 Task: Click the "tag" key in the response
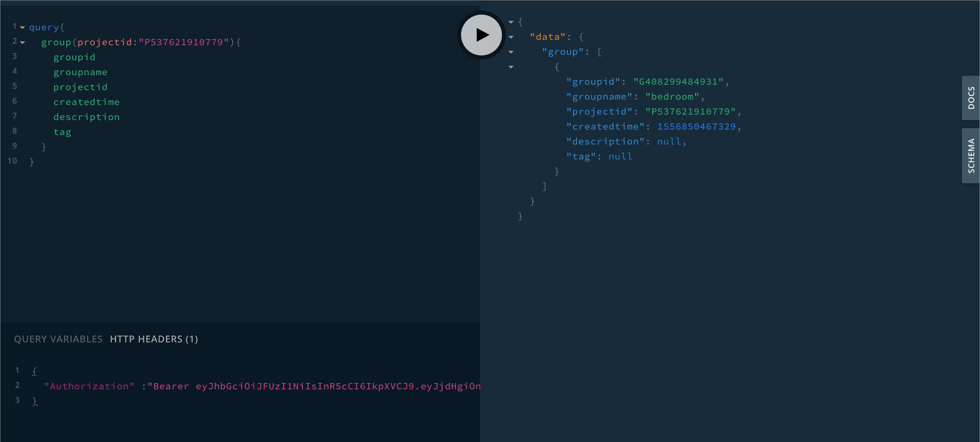(x=581, y=157)
